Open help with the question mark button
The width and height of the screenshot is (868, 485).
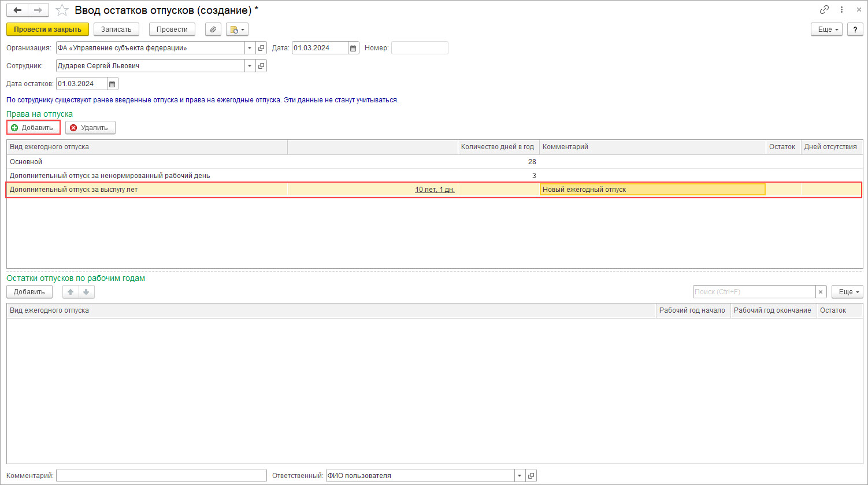pyautogui.click(x=855, y=29)
